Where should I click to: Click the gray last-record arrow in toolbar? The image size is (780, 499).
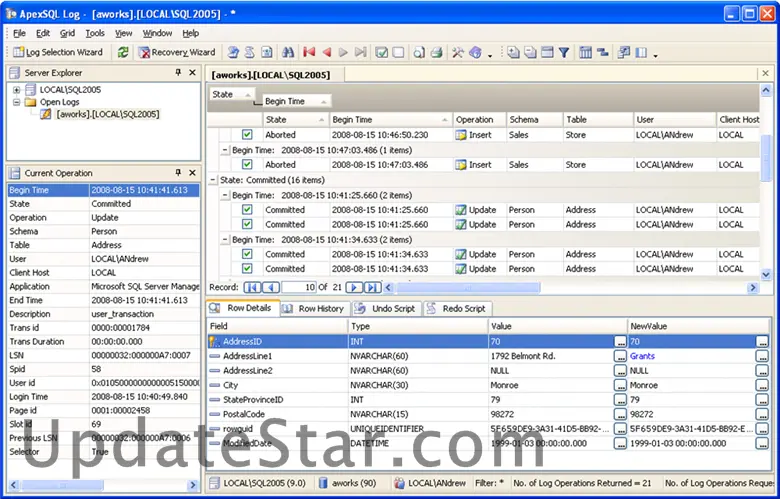click(361, 52)
